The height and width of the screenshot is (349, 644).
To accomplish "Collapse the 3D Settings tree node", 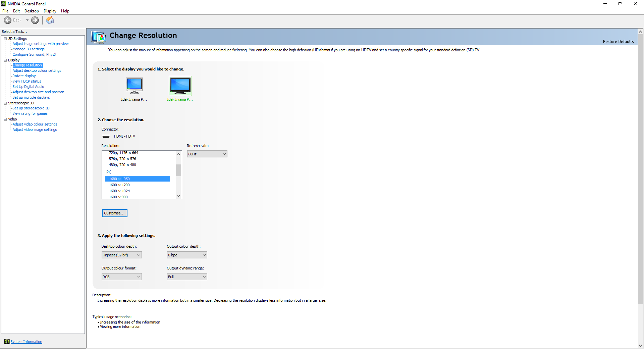I will (5, 39).
